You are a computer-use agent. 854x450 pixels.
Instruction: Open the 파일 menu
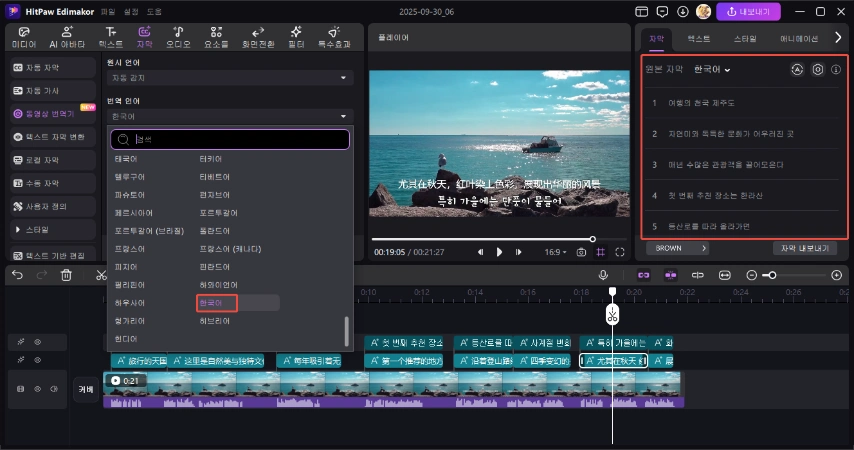[x=108, y=11]
